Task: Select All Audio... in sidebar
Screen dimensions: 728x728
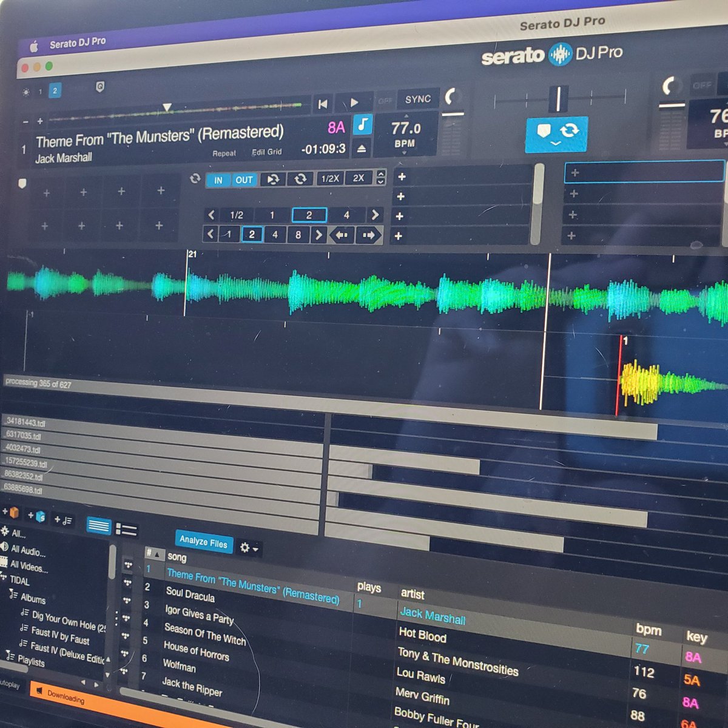Action: (x=28, y=551)
